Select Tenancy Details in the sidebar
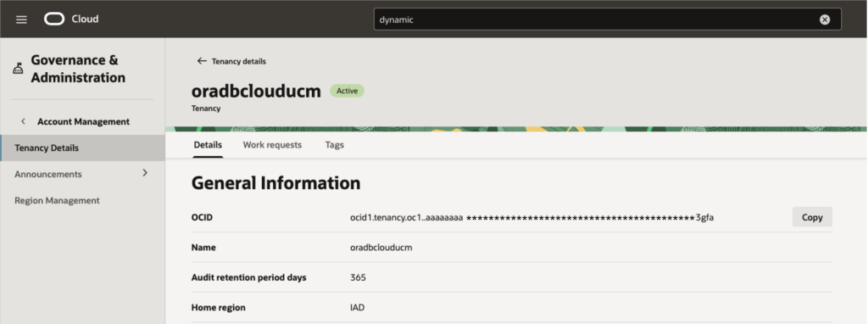The height and width of the screenshot is (324, 868). click(x=82, y=148)
